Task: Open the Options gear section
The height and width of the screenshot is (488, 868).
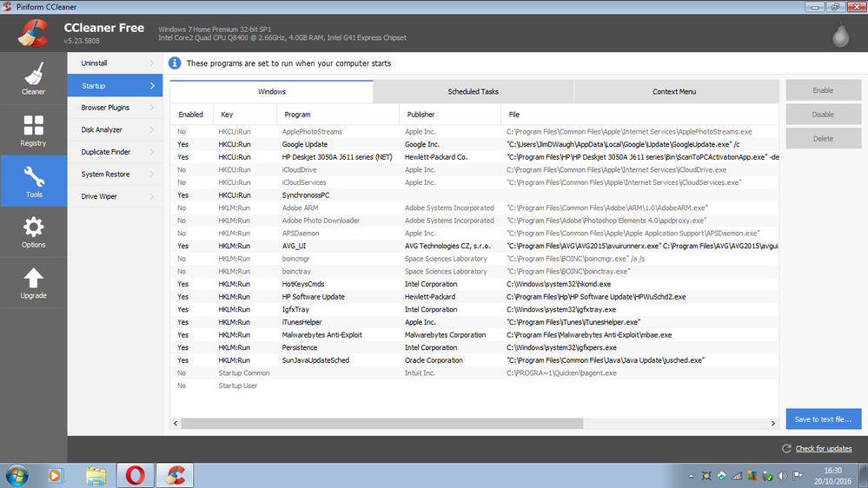Action: click(x=33, y=232)
